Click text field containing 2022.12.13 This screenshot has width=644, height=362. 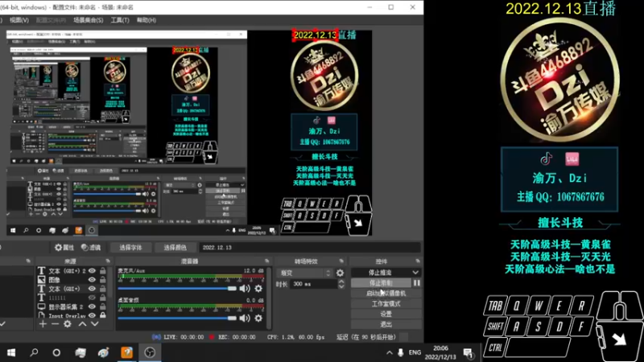tap(310, 248)
